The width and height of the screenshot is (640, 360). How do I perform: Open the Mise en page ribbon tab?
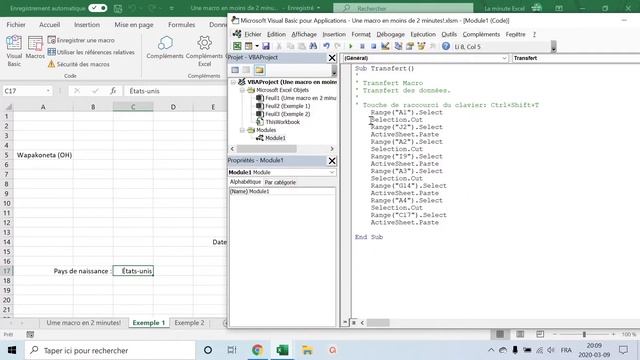click(x=133, y=25)
